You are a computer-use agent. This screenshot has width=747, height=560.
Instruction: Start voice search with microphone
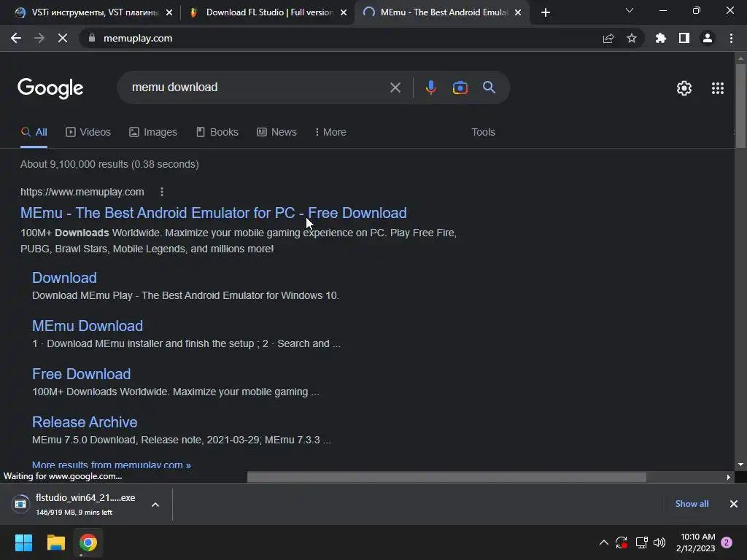click(x=430, y=87)
